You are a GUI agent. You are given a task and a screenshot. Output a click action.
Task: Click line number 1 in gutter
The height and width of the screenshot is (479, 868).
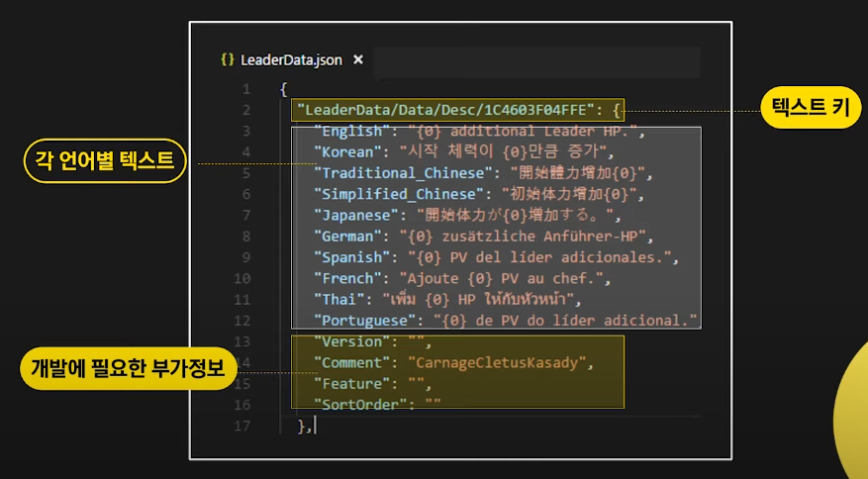click(245, 89)
